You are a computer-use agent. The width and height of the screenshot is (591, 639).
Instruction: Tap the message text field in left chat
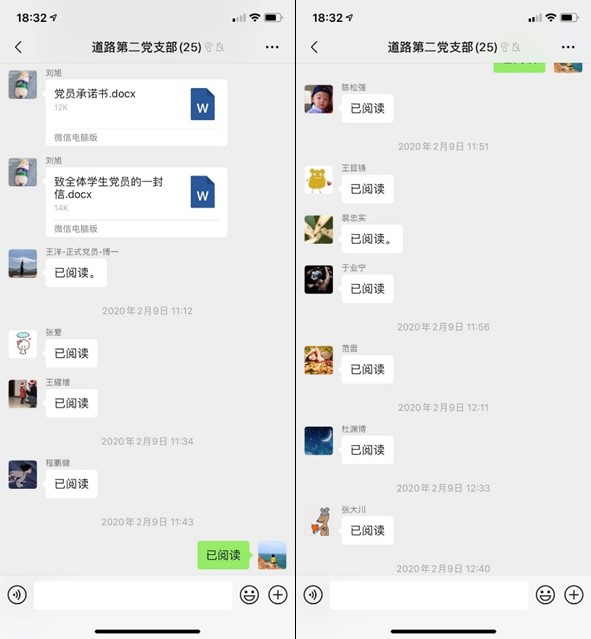click(133, 595)
